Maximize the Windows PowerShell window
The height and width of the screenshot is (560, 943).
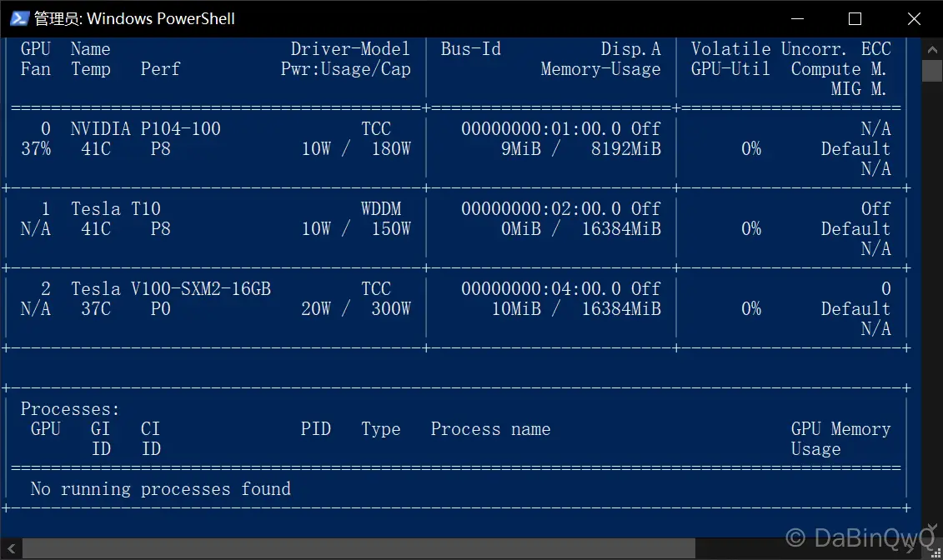click(855, 18)
